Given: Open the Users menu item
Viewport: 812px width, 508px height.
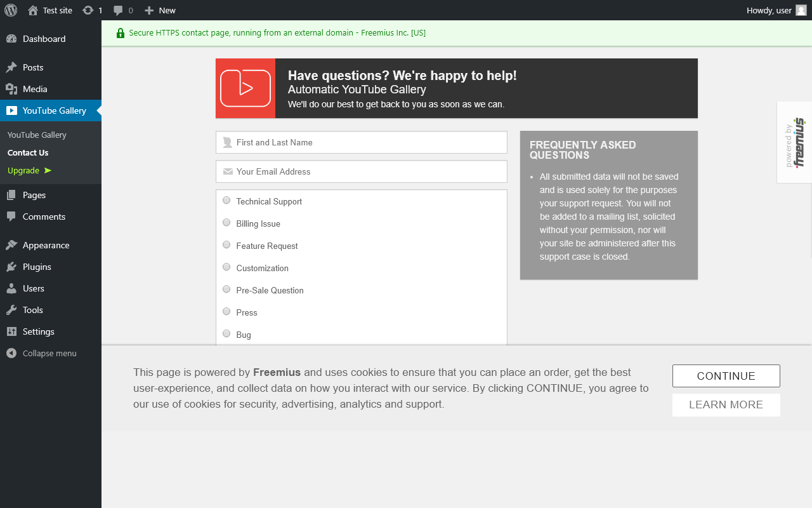Looking at the screenshot, I should pos(51,288).
